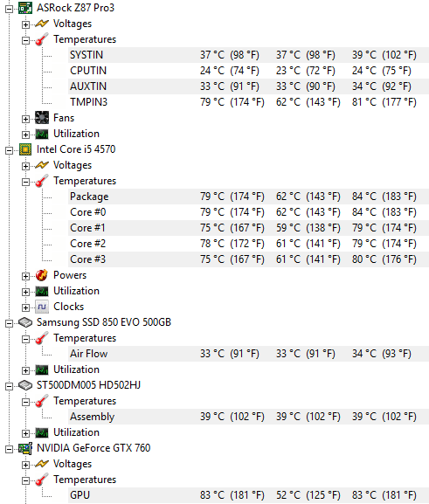This screenshot has height=504, width=429.
Task: Collapse the Samsung SSD 850 EVO 500GB node
Action: 10,323
